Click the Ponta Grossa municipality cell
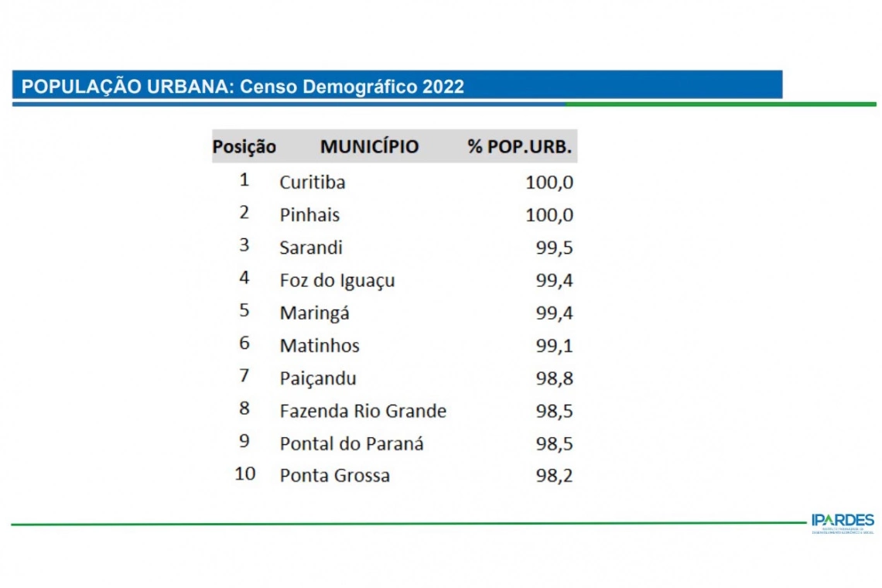This screenshot has height=588, width=882. coord(334,475)
